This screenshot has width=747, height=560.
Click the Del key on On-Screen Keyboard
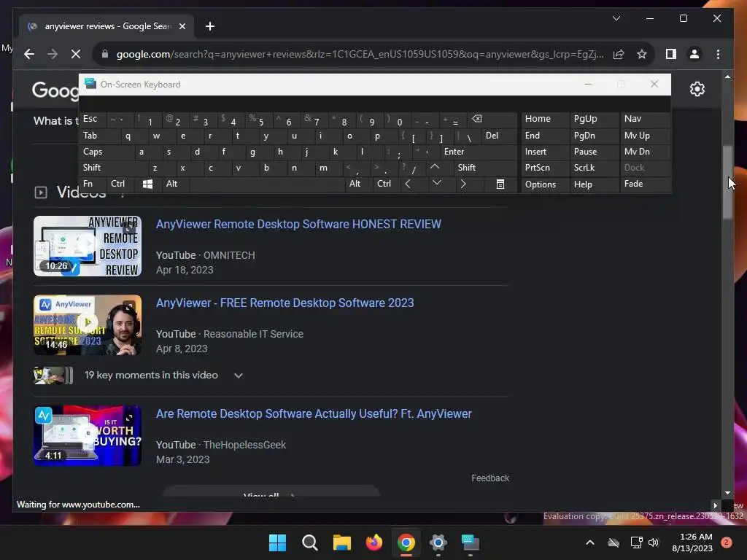[x=499, y=136]
